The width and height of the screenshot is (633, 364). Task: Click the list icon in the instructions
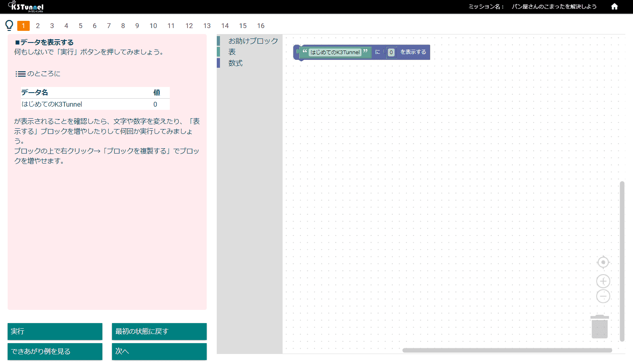(x=20, y=74)
